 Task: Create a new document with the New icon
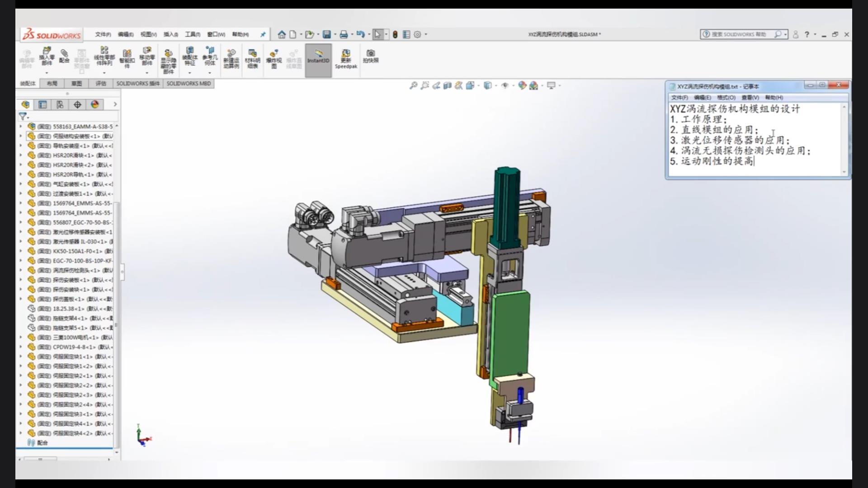(x=293, y=34)
